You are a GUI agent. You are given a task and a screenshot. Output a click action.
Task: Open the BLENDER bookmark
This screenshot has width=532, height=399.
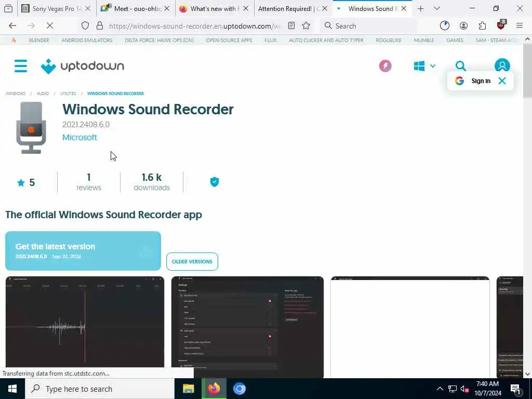tap(38, 40)
